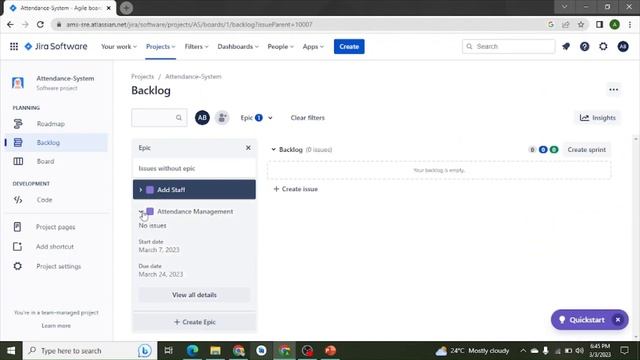Open the People dropdown menu
The image size is (640, 360).
click(280, 47)
